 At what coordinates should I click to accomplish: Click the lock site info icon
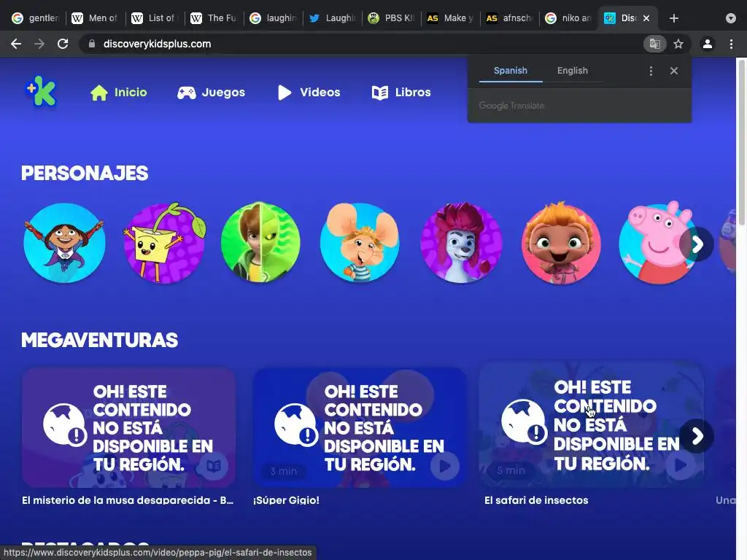[92, 44]
